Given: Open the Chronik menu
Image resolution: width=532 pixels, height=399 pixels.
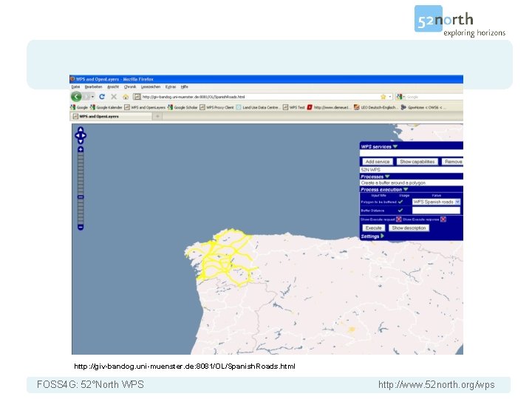Looking at the screenshot, I should pyautogui.click(x=130, y=87).
